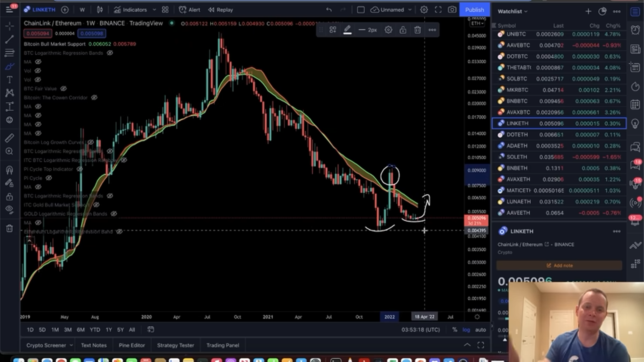Create an Alert from top toolbar
The image size is (644, 362).
pos(190,10)
